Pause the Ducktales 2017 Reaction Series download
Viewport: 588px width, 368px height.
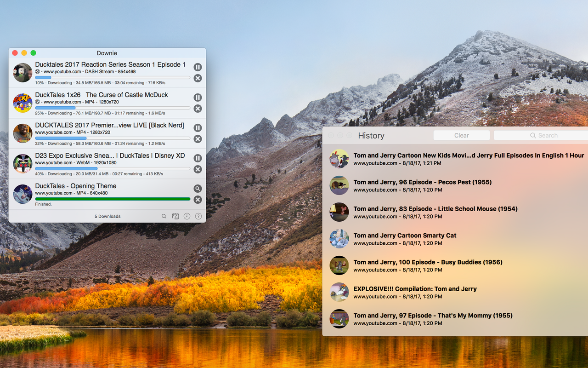coord(198,67)
